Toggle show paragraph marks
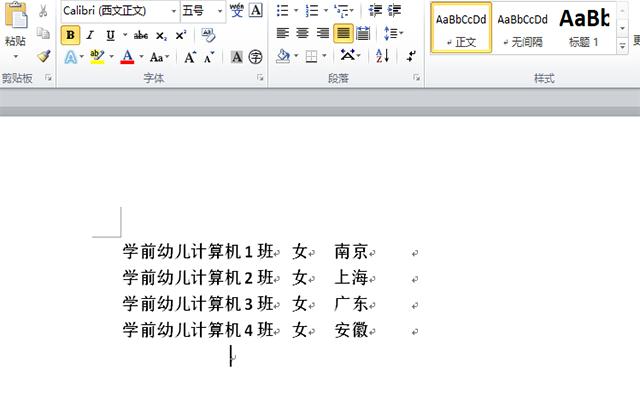 pyautogui.click(x=411, y=56)
